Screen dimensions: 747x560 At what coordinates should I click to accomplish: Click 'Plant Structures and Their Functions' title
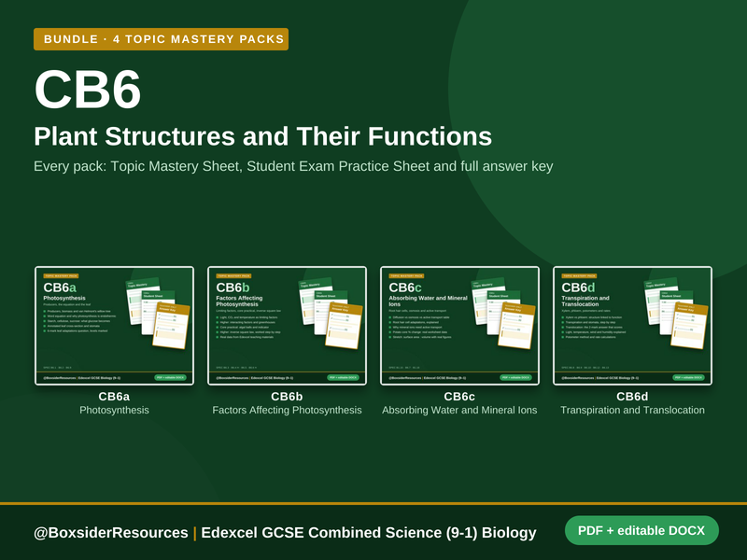click(263, 136)
